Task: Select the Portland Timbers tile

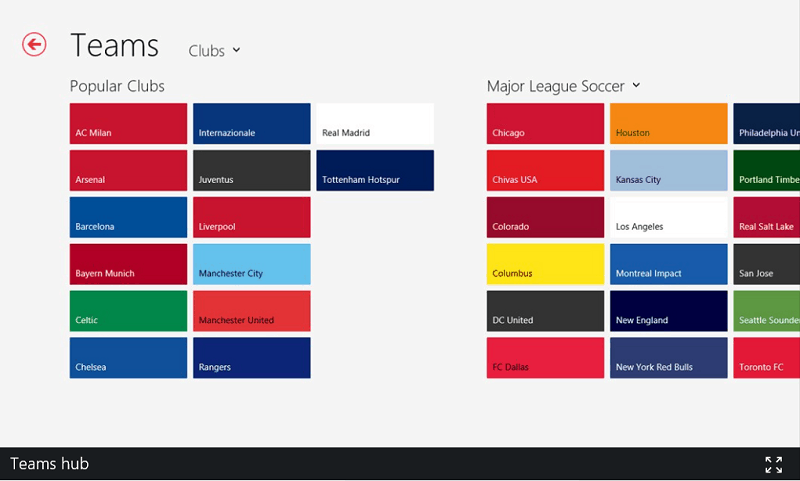Action: pyautogui.click(x=767, y=170)
